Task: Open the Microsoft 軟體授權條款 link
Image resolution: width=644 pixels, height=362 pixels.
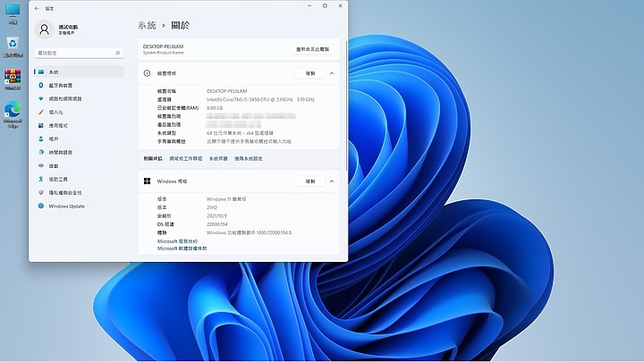Action: click(x=182, y=248)
